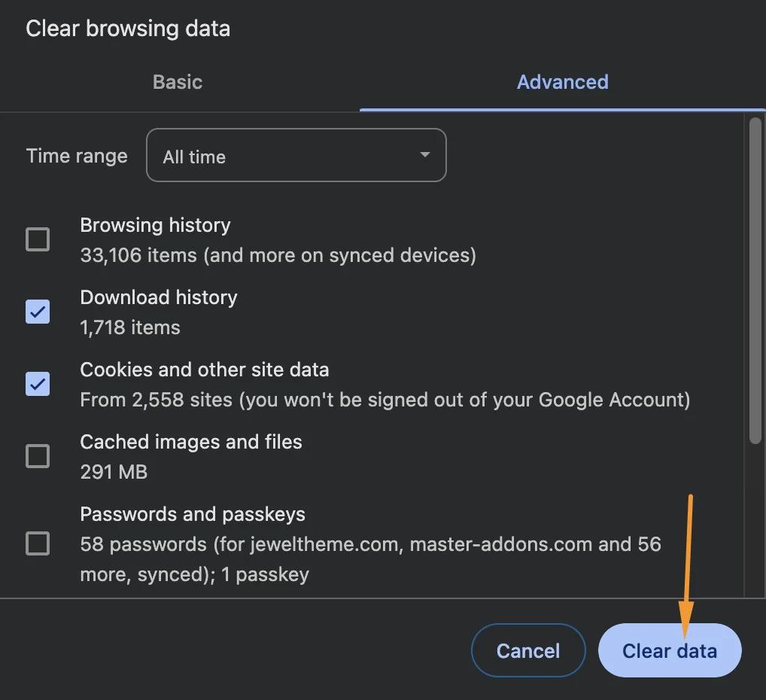Click the "From 2,558 sites" description text
This screenshot has width=766, height=700.
click(385, 400)
